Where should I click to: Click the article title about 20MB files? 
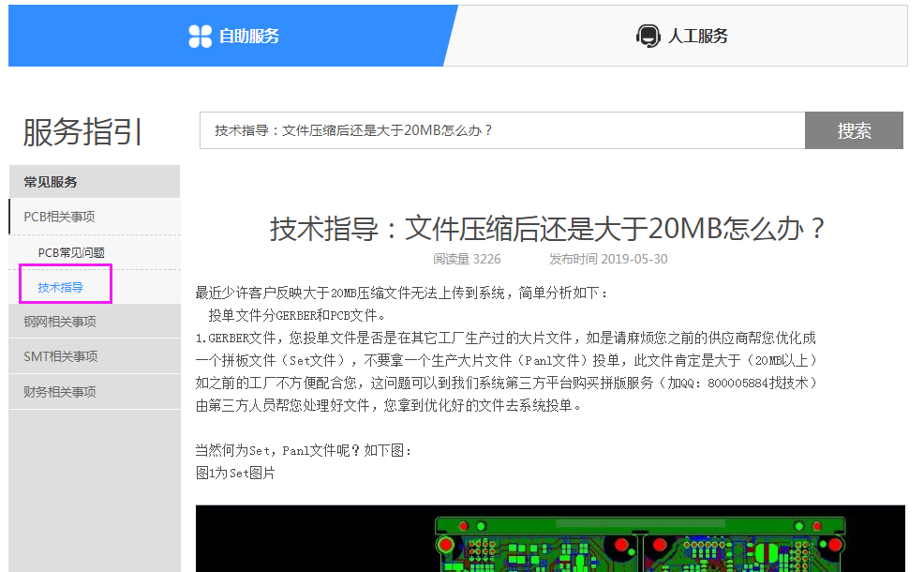pos(549,229)
